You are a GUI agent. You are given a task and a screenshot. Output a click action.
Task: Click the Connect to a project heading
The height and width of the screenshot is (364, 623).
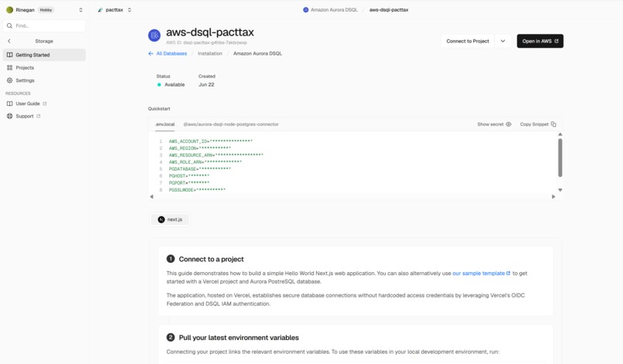click(211, 259)
